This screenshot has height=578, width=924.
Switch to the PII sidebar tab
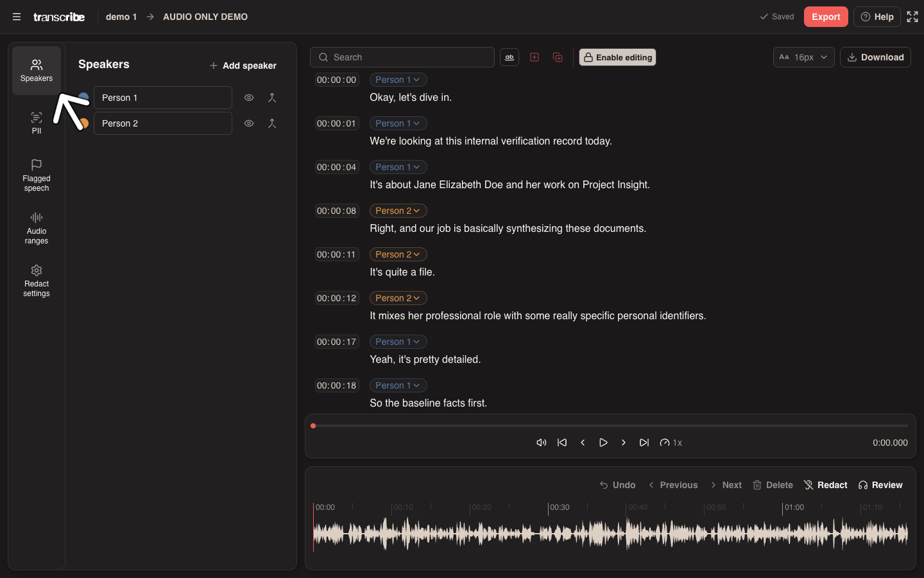[x=37, y=123]
